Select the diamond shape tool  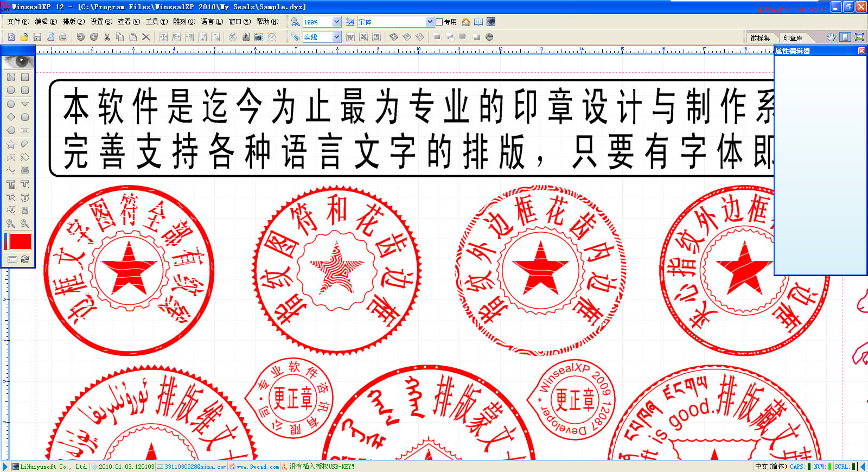(x=11, y=117)
